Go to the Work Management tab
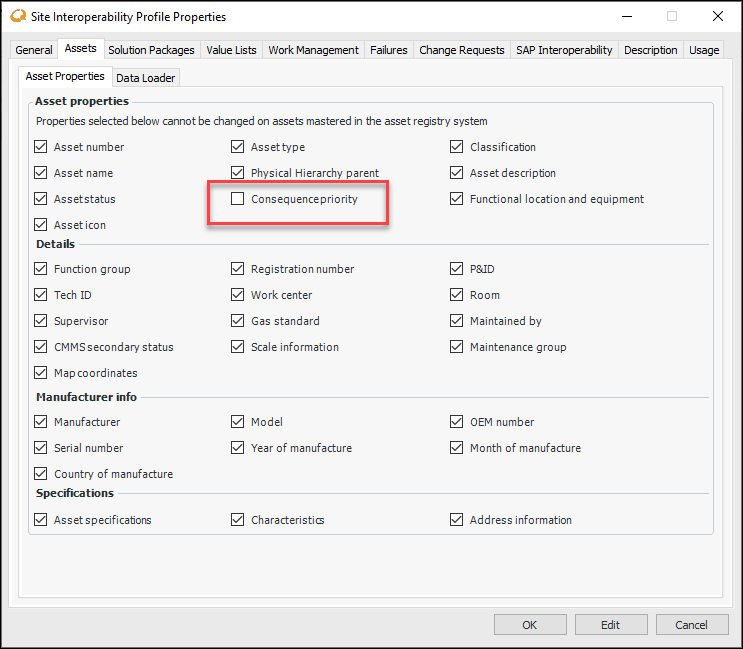This screenshot has height=649, width=743. click(x=313, y=50)
